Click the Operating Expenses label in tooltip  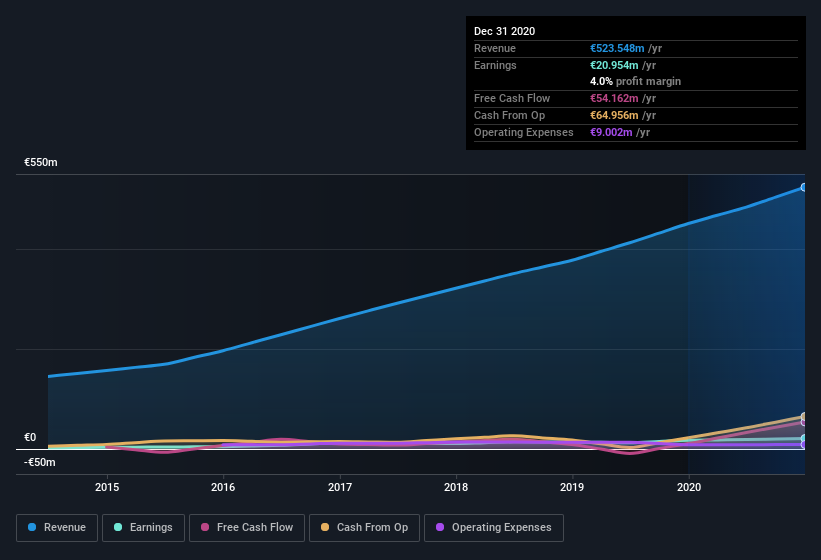coord(523,132)
